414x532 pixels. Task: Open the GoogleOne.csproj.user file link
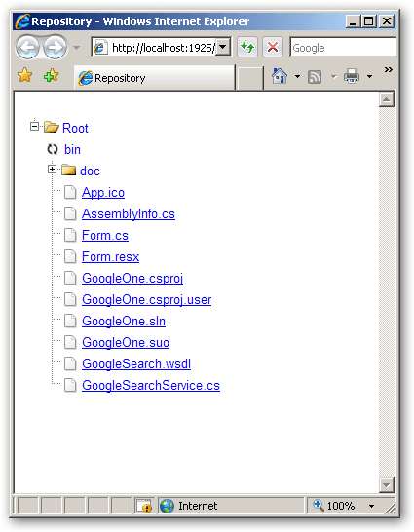point(147,300)
